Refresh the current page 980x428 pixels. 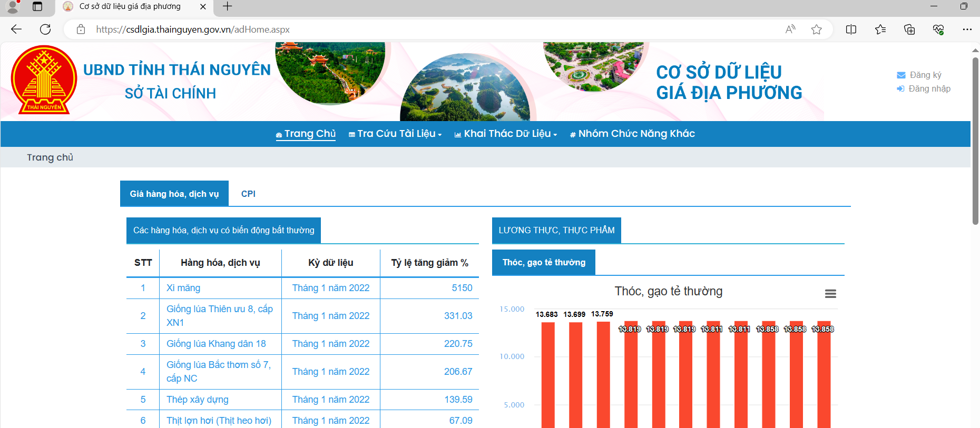(x=45, y=29)
